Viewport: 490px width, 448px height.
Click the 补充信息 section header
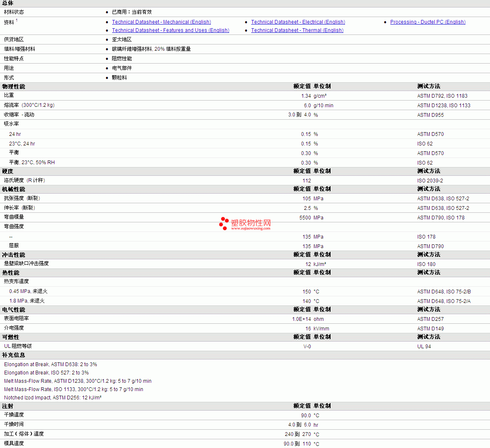point(13,355)
